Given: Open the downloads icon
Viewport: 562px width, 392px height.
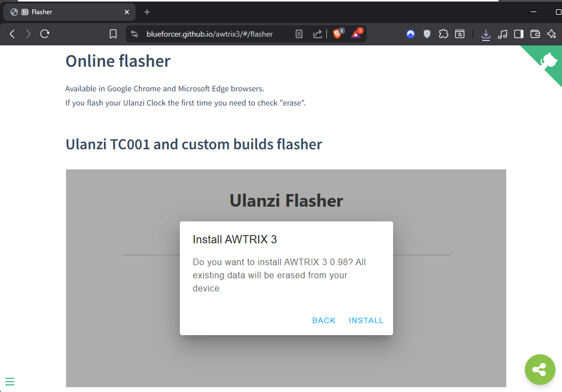Looking at the screenshot, I should tap(485, 34).
